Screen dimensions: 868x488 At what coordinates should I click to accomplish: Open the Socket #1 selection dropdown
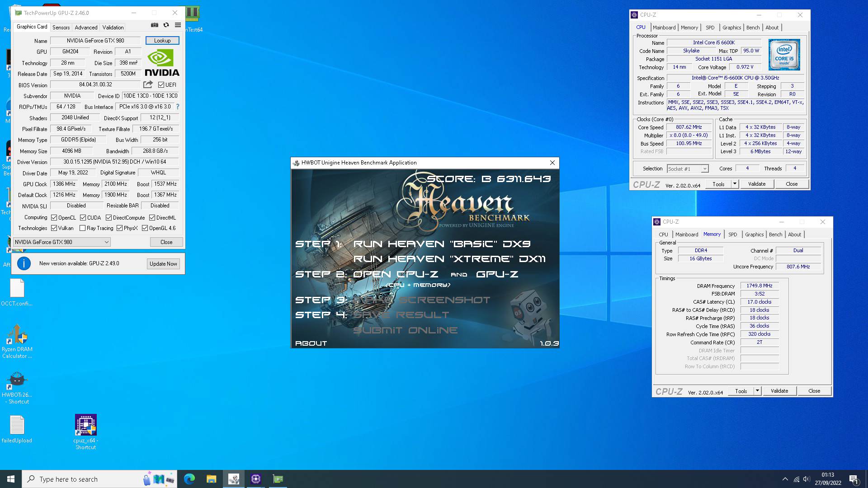[688, 169]
